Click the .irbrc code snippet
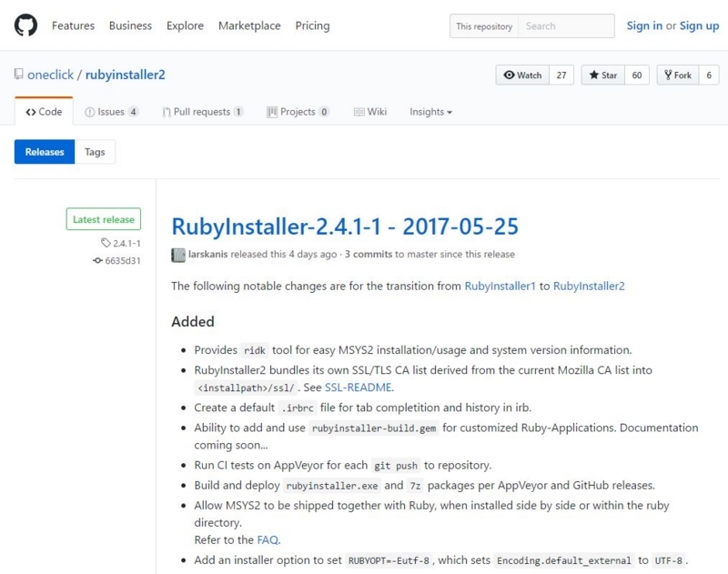Screen dimensions: 728x574 [298, 408]
